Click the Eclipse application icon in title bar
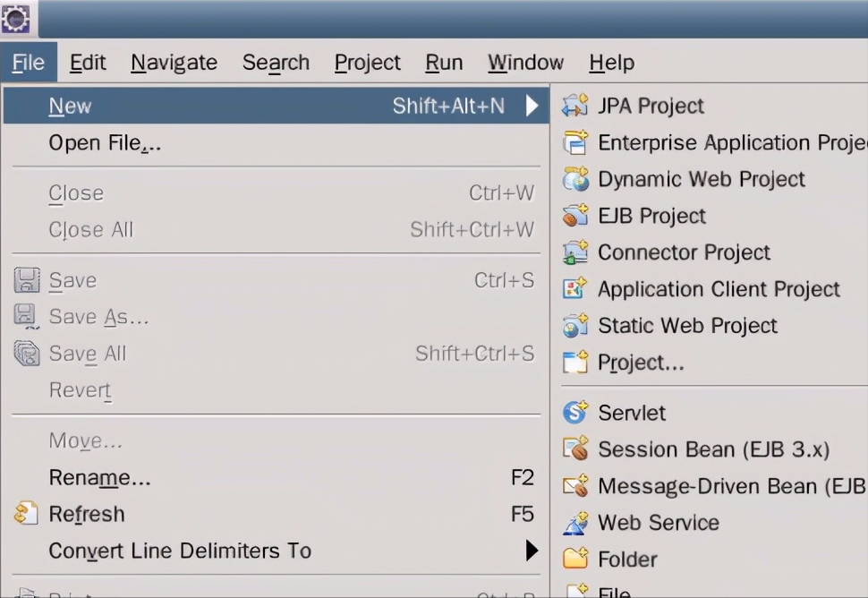This screenshot has height=598, width=868. 15,18
